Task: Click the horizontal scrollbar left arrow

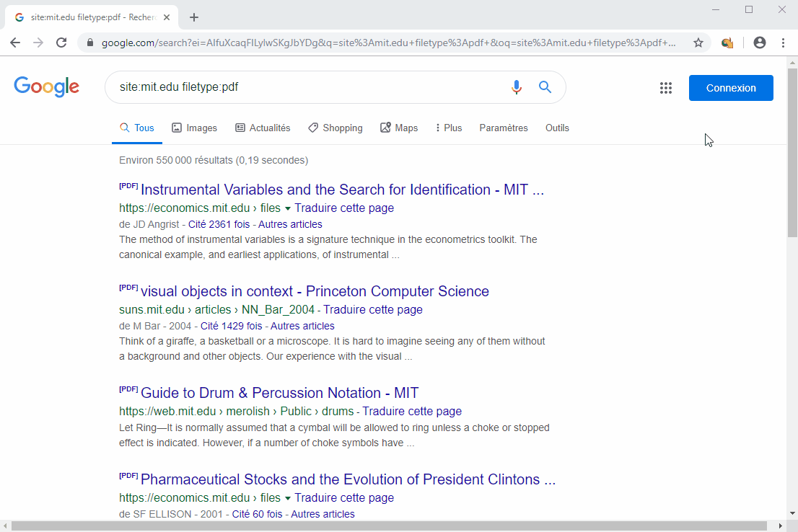Action: click(x=5, y=526)
